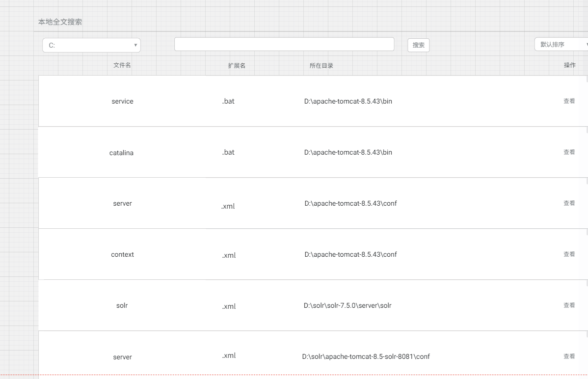The height and width of the screenshot is (379, 588).
Task: Select the 扩展名 column header
Action: tap(237, 66)
